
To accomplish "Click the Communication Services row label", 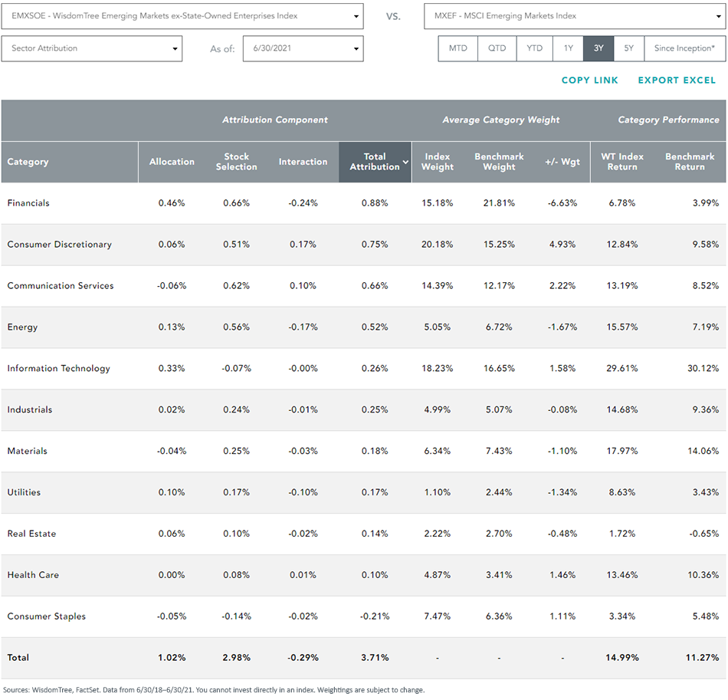I will point(61,286).
